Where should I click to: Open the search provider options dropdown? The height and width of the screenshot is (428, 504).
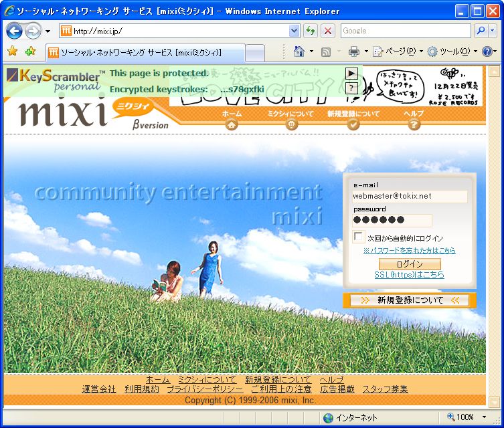(x=493, y=31)
